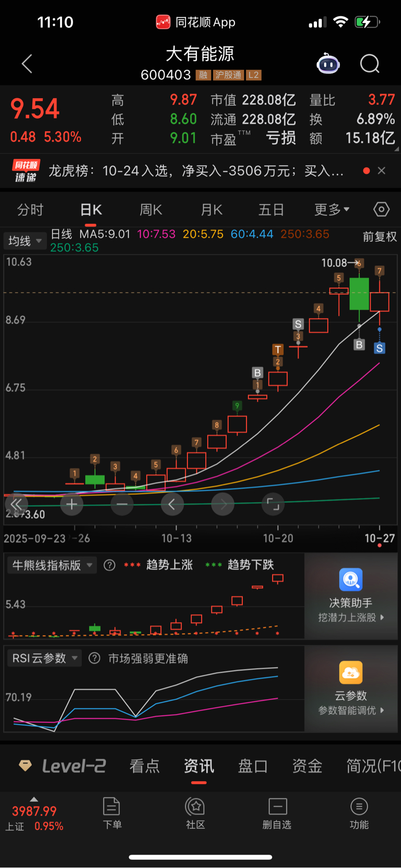This screenshot has width=401, height=868.
Task: Move chart to previous candle
Action: tap(172, 504)
